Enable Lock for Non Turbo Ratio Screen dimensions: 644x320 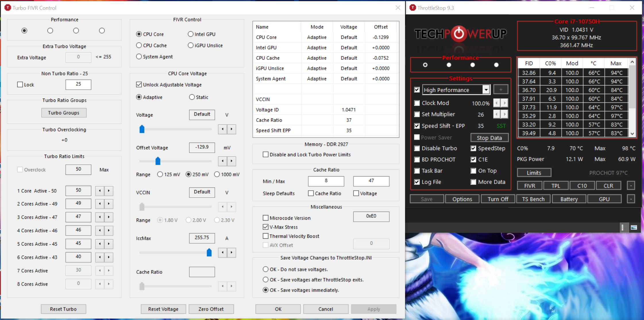pyautogui.click(x=20, y=85)
